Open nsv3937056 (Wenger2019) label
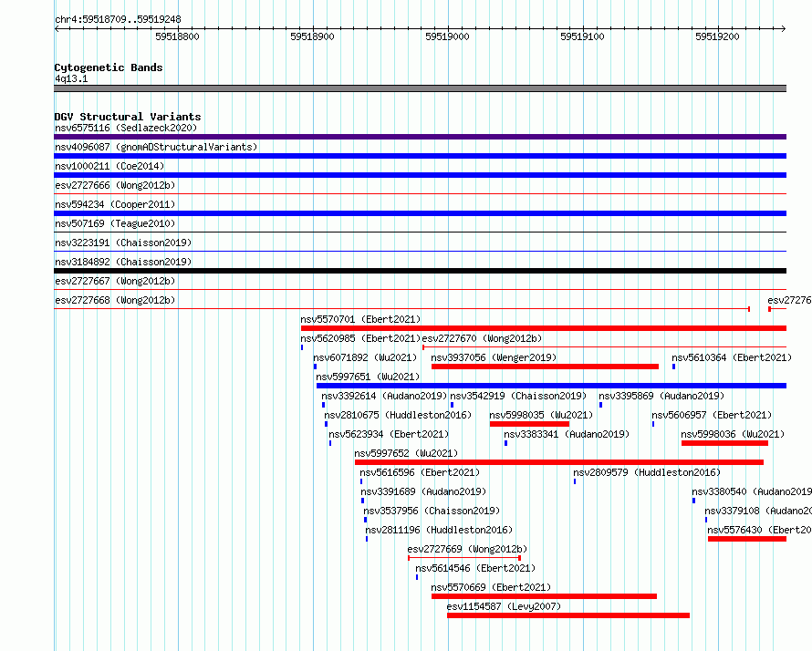The width and height of the screenshot is (812, 651). pos(494,357)
